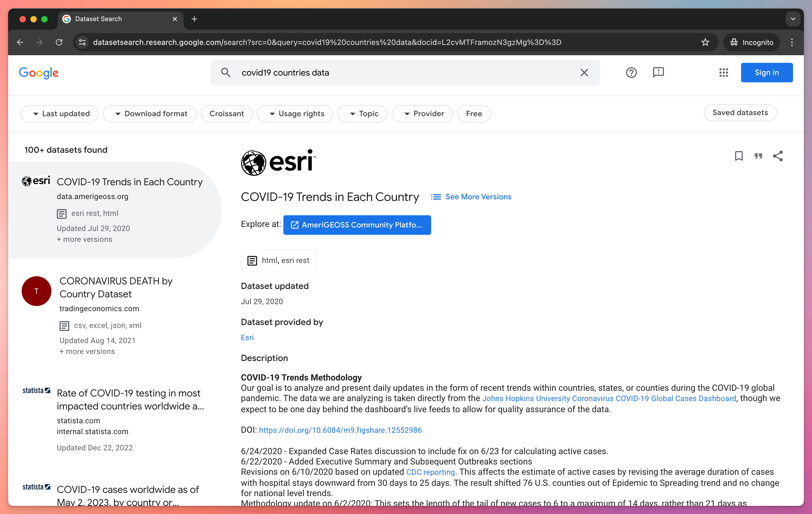Click the browser forward arrow
812x514 pixels.
coord(40,42)
